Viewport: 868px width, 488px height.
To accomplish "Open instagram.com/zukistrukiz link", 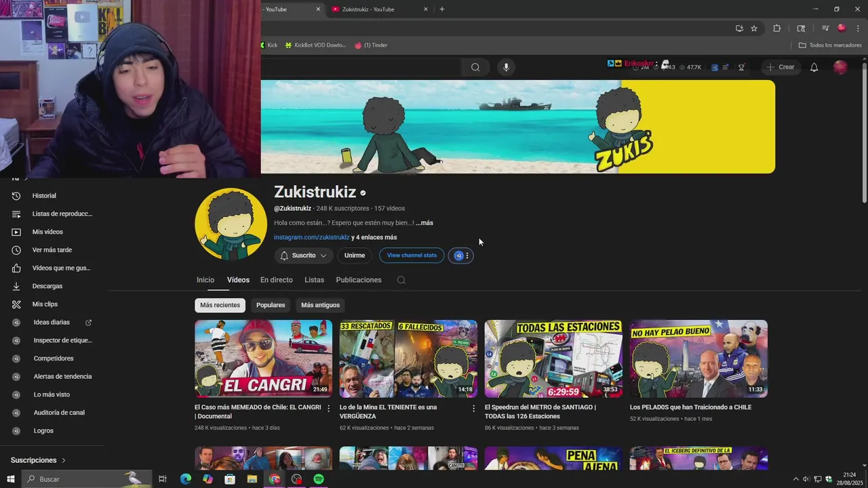I will tap(312, 237).
